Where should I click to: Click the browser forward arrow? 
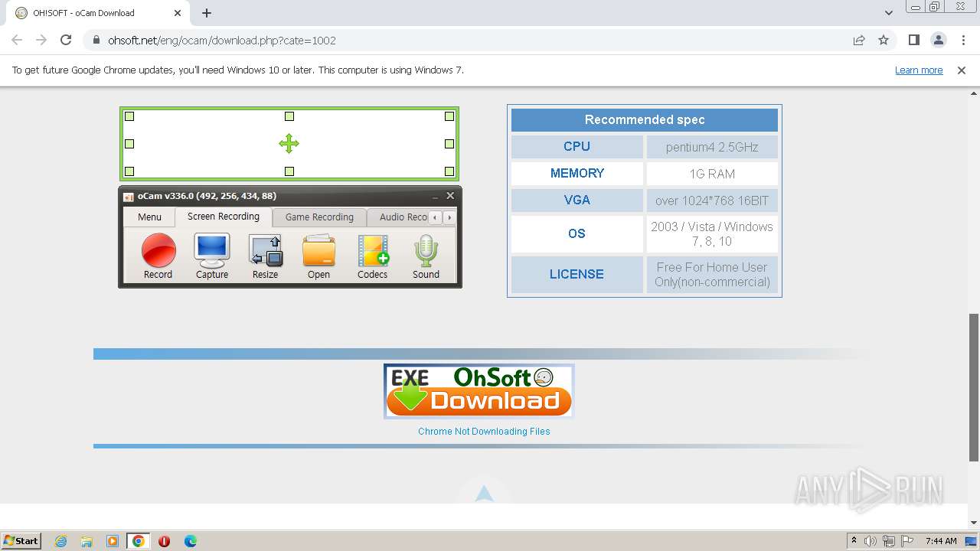pyautogui.click(x=41, y=41)
